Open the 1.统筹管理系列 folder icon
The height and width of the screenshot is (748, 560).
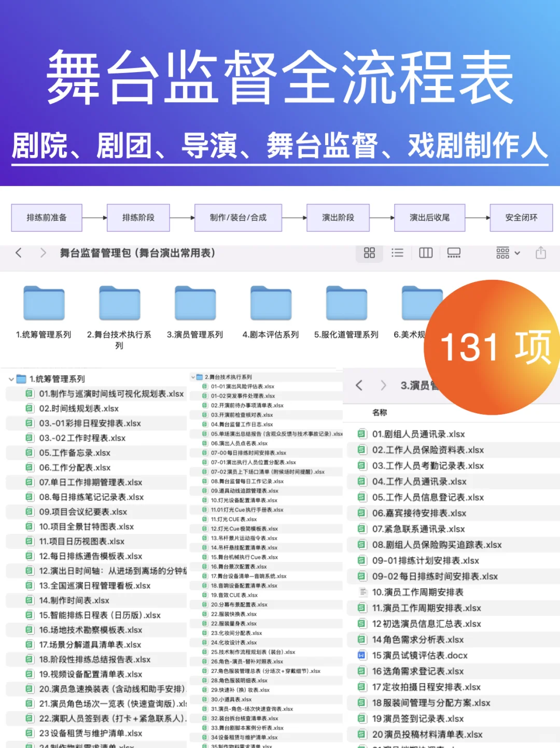(x=44, y=304)
